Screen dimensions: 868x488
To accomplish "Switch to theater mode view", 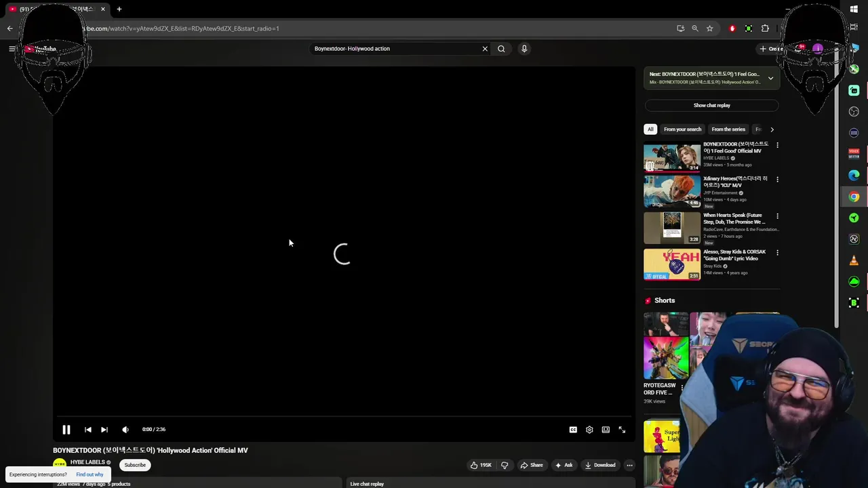I will pyautogui.click(x=606, y=430).
